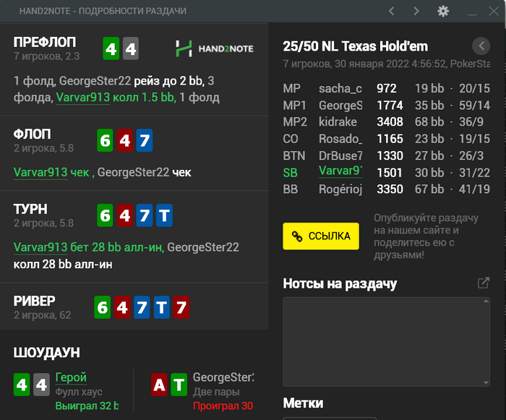Click green T card of GeorgeSter showdown
This screenshot has width=506, height=420.
pos(179,385)
